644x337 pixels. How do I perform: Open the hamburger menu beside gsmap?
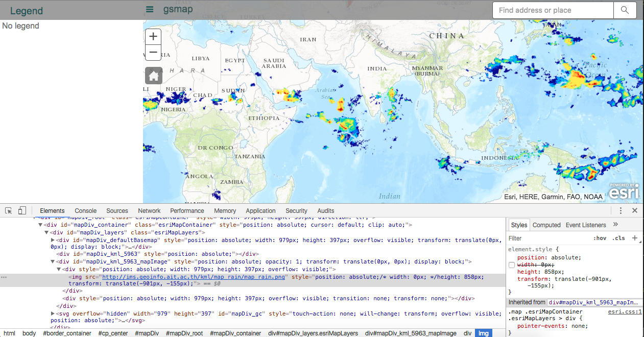tap(150, 9)
